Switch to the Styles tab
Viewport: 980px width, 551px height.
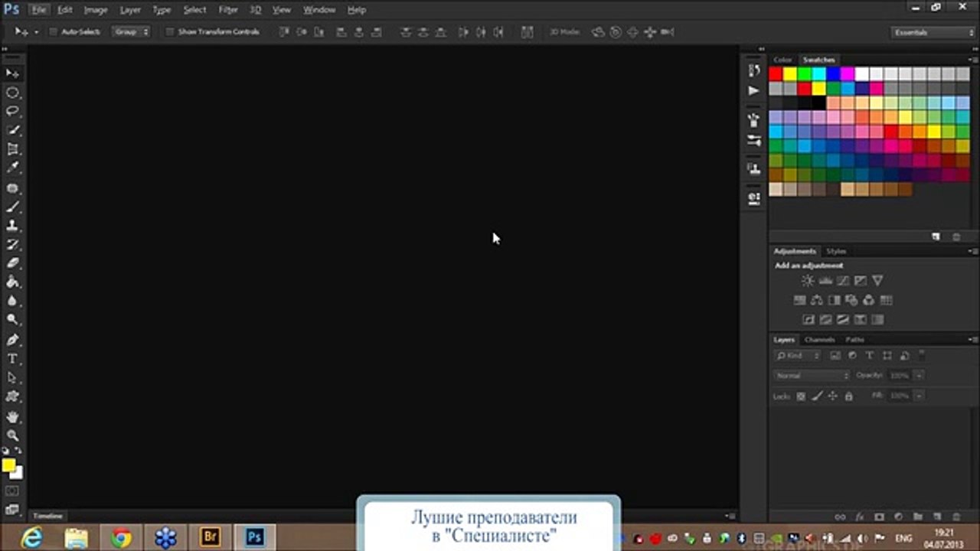tap(836, 252)
